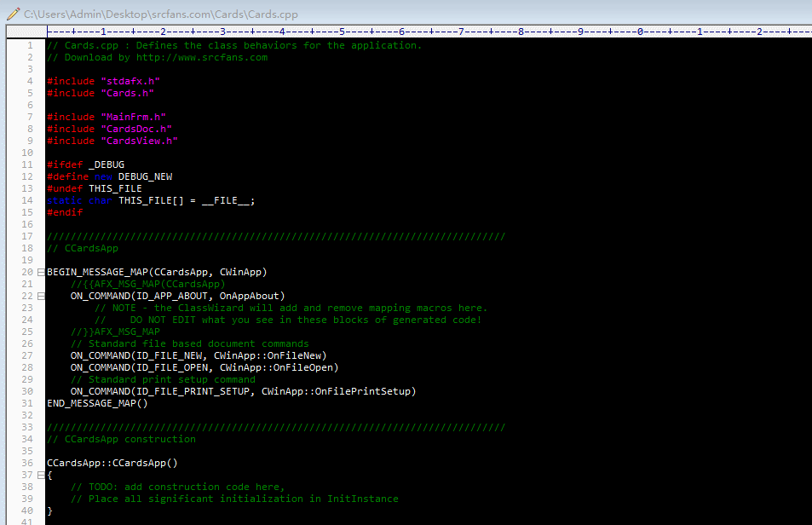Click the pencil icon beside the file path
The image size is (812, 525).
tap(14, 14)
